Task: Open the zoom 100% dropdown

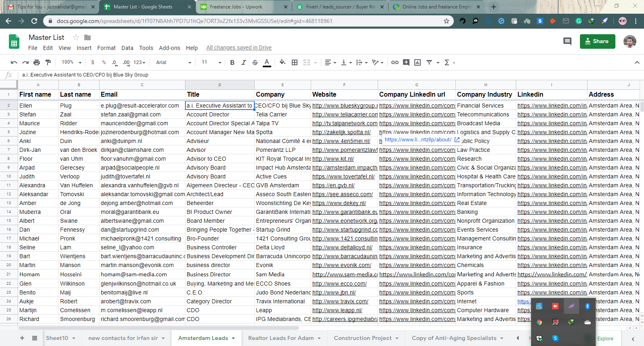Action: click(71, 62)
